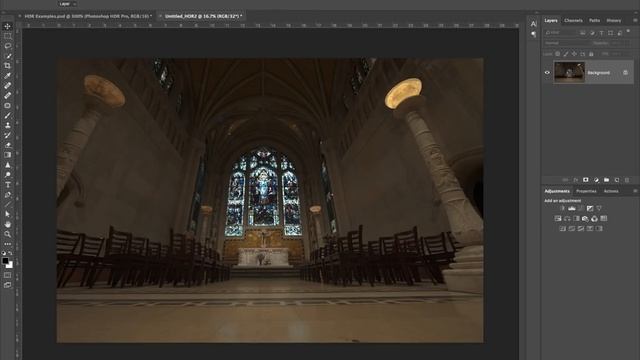Click the background color swatch
Screen dimensions: 640x360
click(x=10, y=265)
